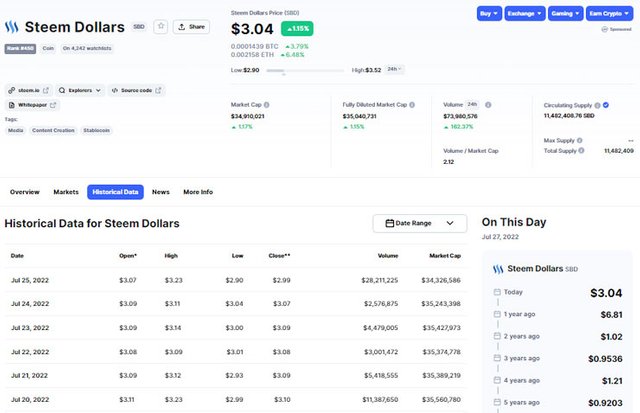Select the Jul 23, 2022 row date

point(30,328)
